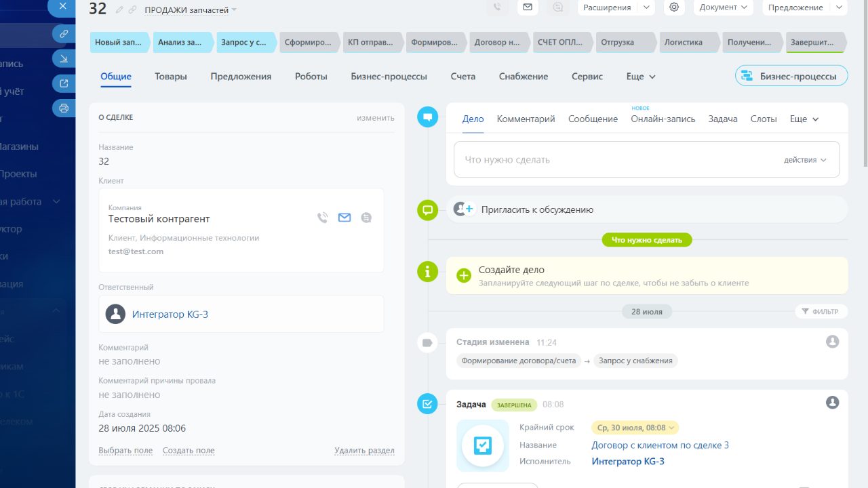The height and width of the screenshot is (488, 868).
Task: Open chat with Тестовый контрагент
Action: (366, 218)
